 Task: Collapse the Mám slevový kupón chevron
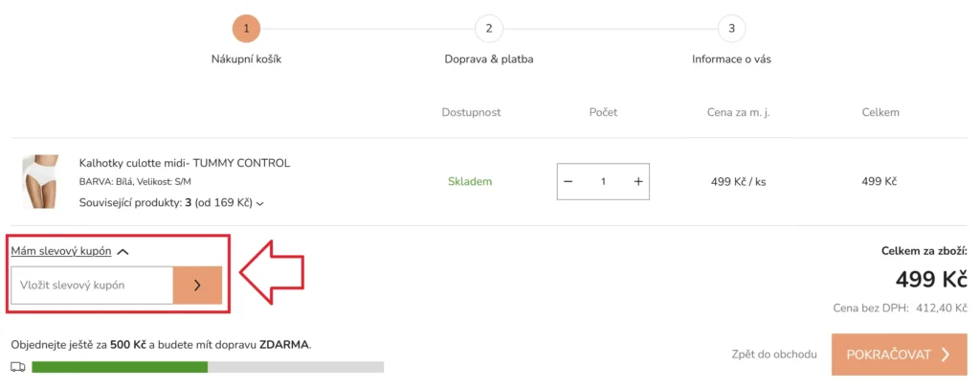[123, 252]
